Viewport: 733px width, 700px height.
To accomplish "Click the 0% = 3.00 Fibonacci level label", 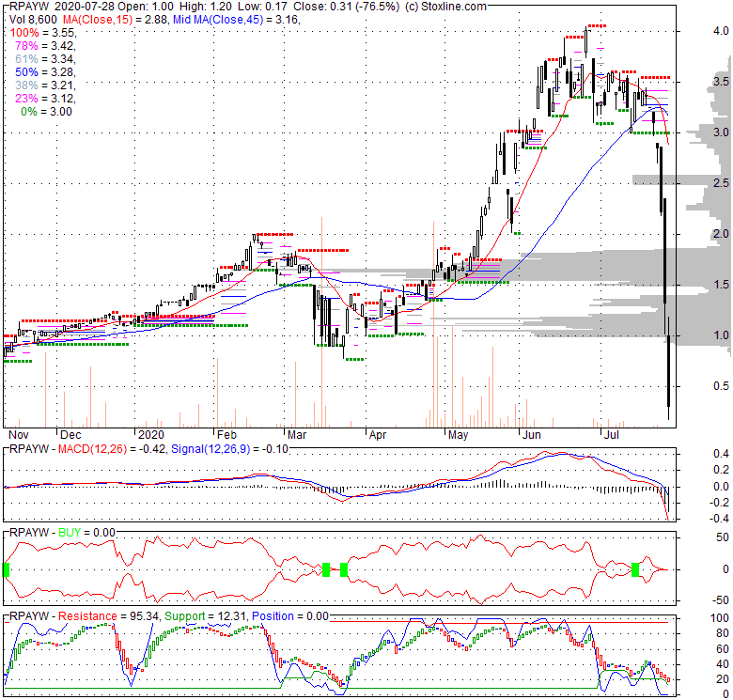I will (44, 112).
